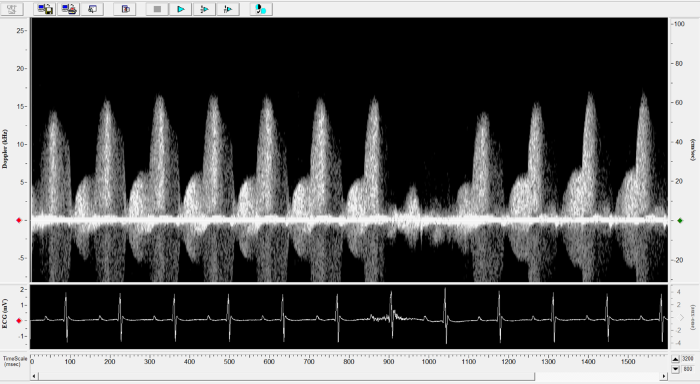Click the horizontal scrollbar left arrow
The height and width of the screenshot is (384, 700).
(34, 376)
